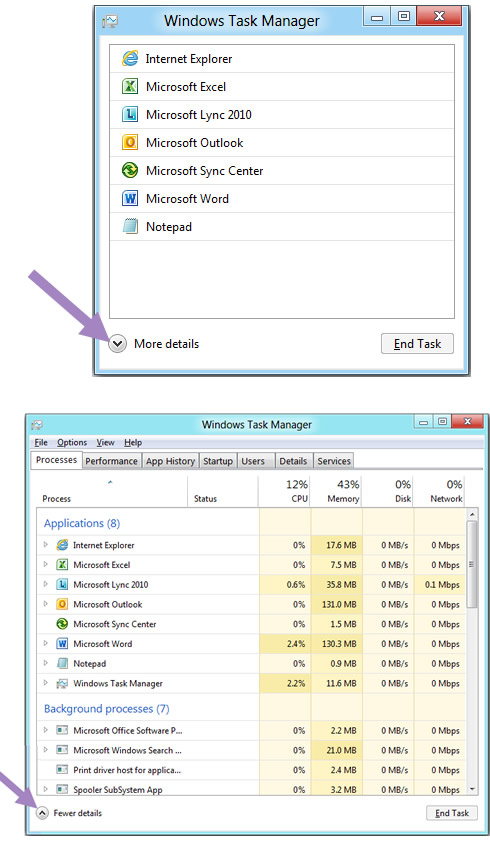Click title bar icon of compact Task Manager
This screenshot has width=490, height=843.
coord(110,21)
